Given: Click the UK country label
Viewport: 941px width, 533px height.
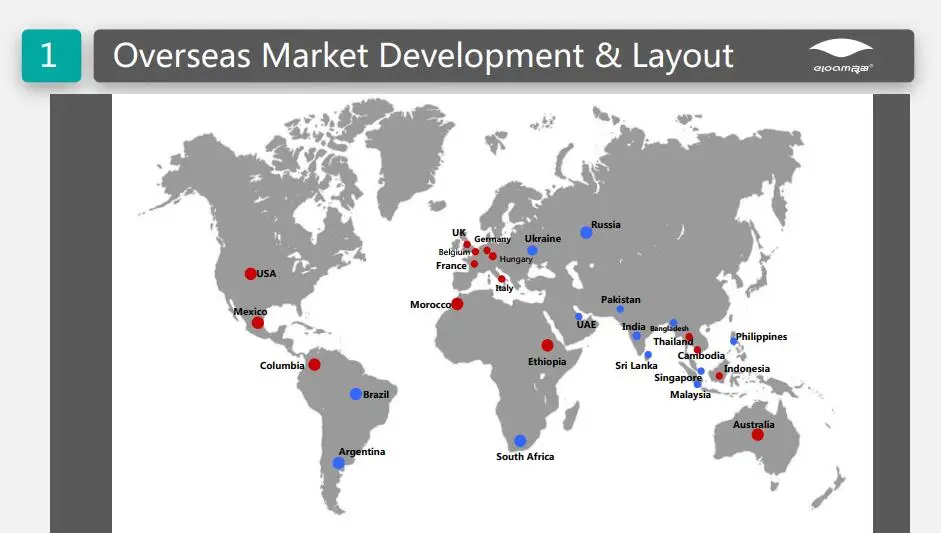Looking at the screenshot, I should (x=459, y=232).
